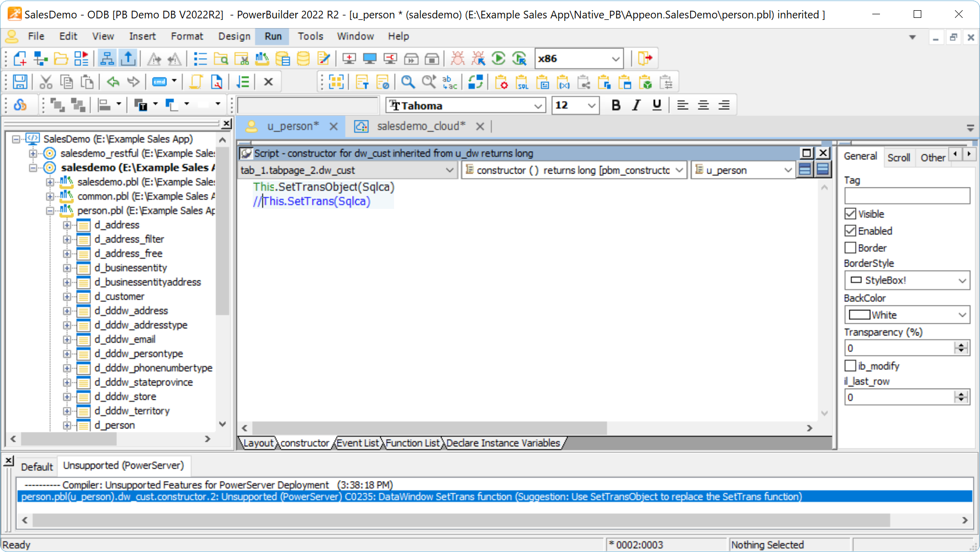Open the Tahoma font dropdown
980x552 pixels.
[538, 106]
